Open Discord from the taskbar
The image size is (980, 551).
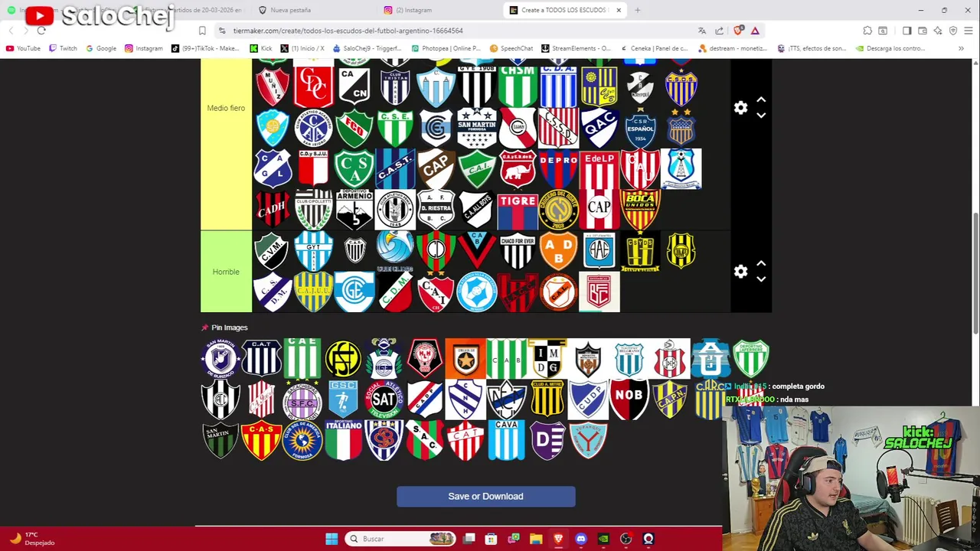(x=581, y=539)
